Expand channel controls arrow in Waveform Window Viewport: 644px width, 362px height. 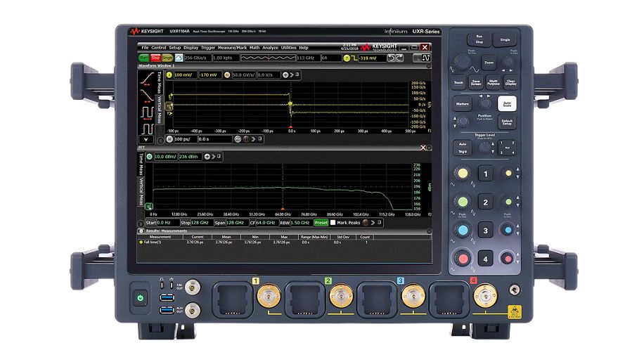[x=292, y=75]
